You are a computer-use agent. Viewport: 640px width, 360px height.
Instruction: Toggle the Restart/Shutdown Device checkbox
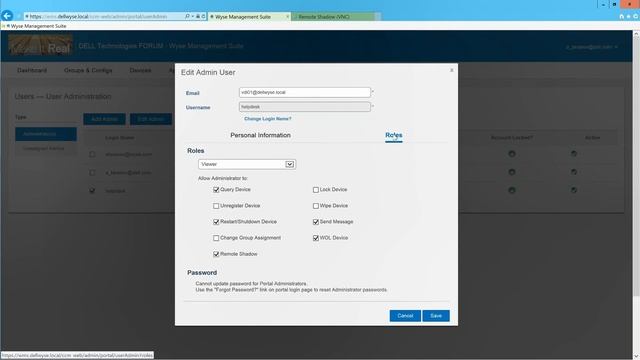tap(216, 222)
